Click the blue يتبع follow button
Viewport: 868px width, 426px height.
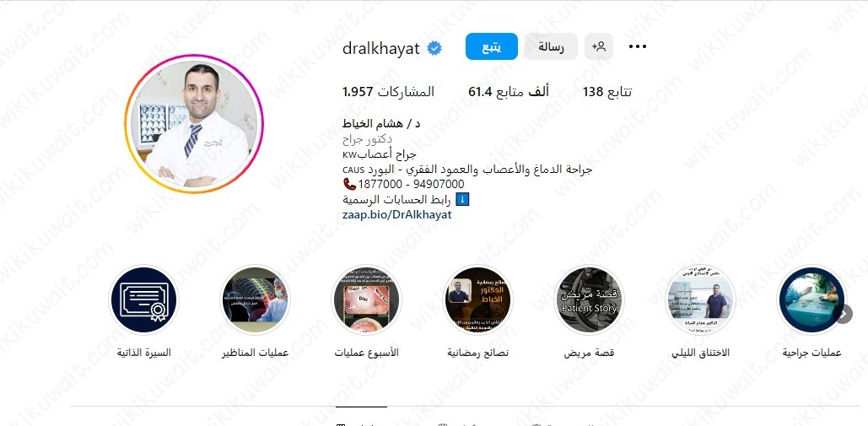[x=492, y=46]
